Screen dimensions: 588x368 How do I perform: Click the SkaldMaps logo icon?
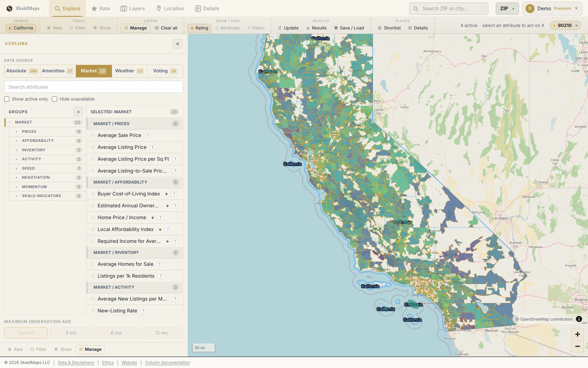[x=9, y=9]
